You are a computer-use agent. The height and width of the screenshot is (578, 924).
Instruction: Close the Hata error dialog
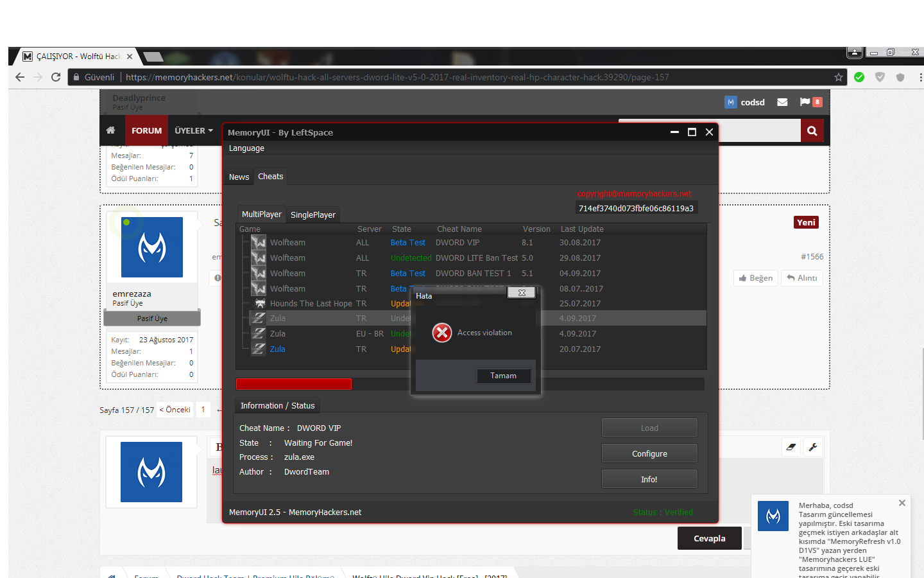(x=522, y=293)
